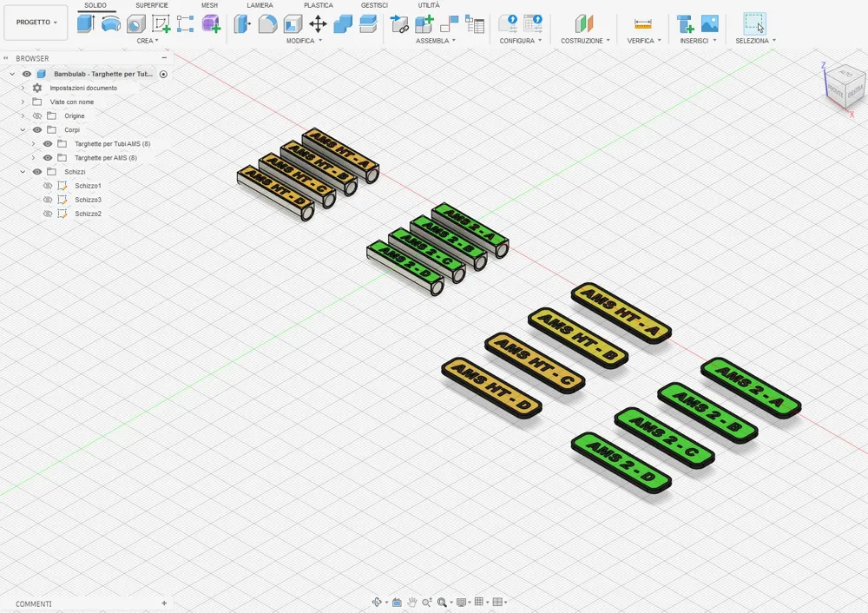Screen dimensions: 868x613
Task: Switch to the PLASTICA tab
Action: pyautogui.click(x=319, y=5)
